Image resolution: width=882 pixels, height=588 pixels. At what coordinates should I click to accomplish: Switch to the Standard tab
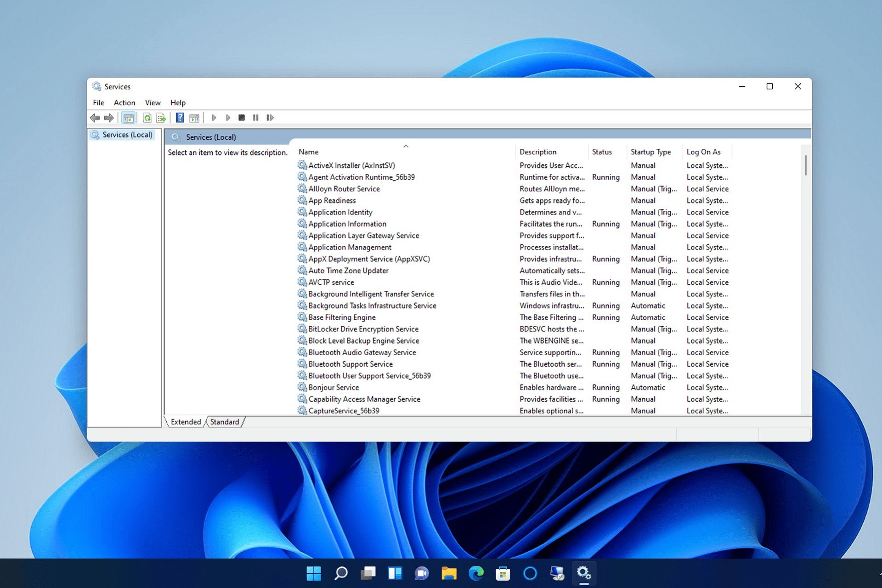point(225,422)
